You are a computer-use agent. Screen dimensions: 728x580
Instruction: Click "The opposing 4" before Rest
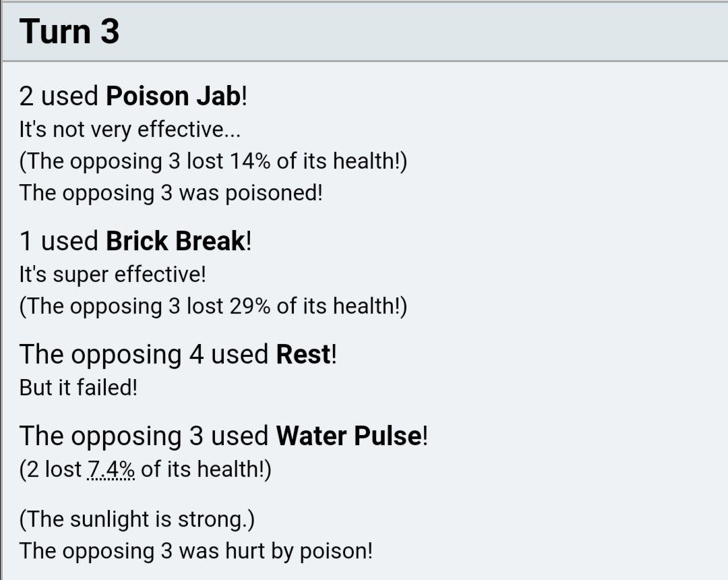(x=111, y=355)
